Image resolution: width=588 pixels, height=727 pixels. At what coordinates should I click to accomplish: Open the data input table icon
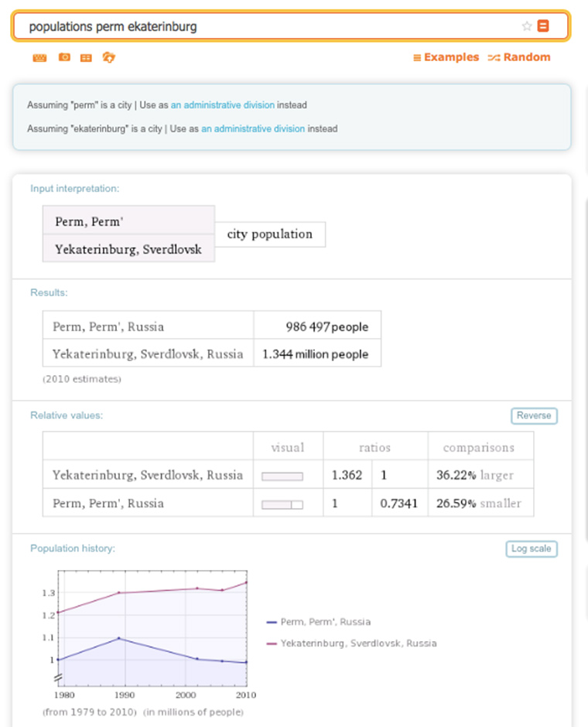(86, 57)
